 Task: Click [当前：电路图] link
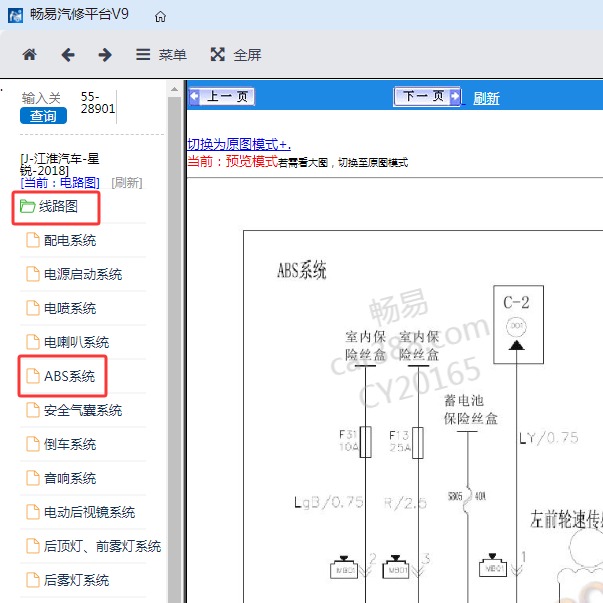tap(60, 183)
